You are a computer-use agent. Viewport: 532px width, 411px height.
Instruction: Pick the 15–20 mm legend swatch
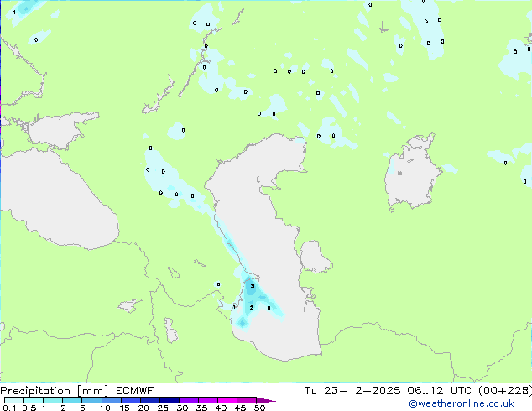(131, 400)
